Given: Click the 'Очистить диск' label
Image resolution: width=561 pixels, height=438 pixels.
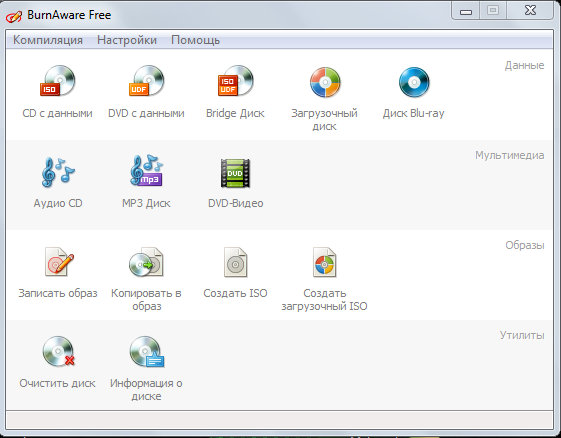Looking at the screenshot, I should [x=58, y=383].
